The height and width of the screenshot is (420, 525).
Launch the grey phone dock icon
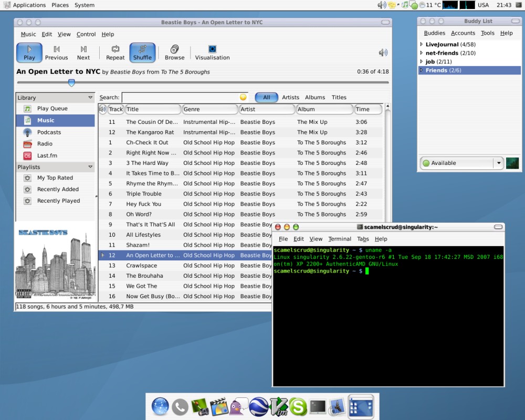tap(180, 407)
